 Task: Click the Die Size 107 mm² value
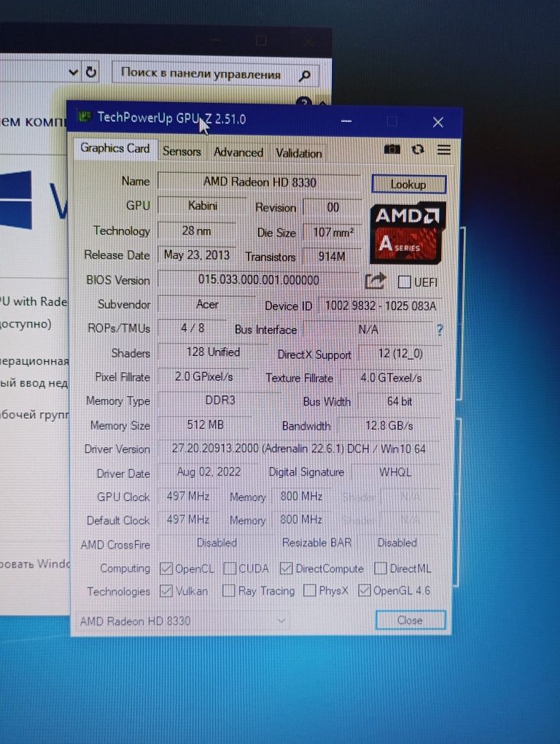332,233
